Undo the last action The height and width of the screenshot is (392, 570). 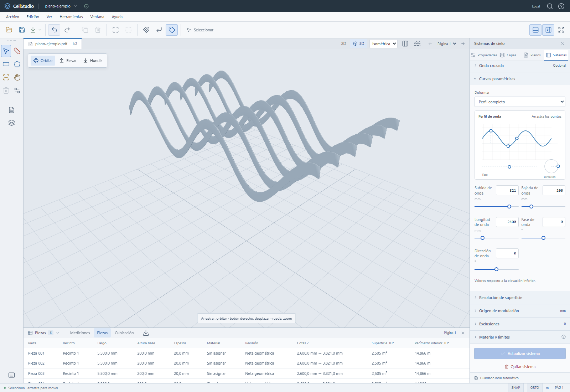[x=54, y=30]
